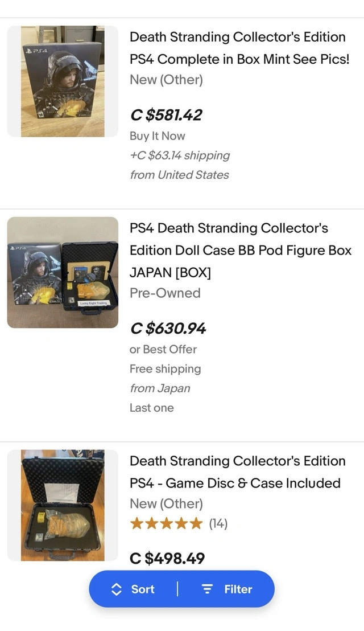Click the 'or Best Offer' text

(163, 349)
